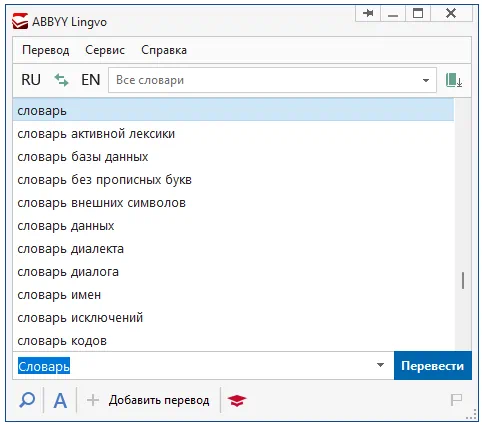Select словарь внешних символов
Screen dimensions: 482x425
pyautogui.click(x=233, y=203)
